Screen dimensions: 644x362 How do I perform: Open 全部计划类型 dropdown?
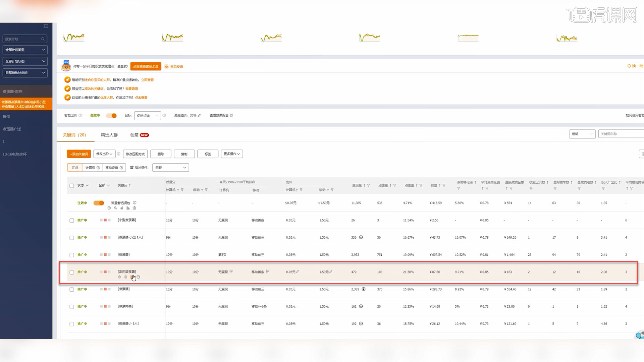pos(25,50)
